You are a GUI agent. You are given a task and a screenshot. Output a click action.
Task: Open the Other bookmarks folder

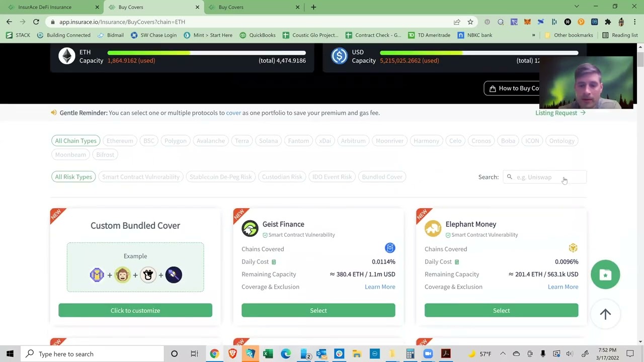click(x=569, y=35)
